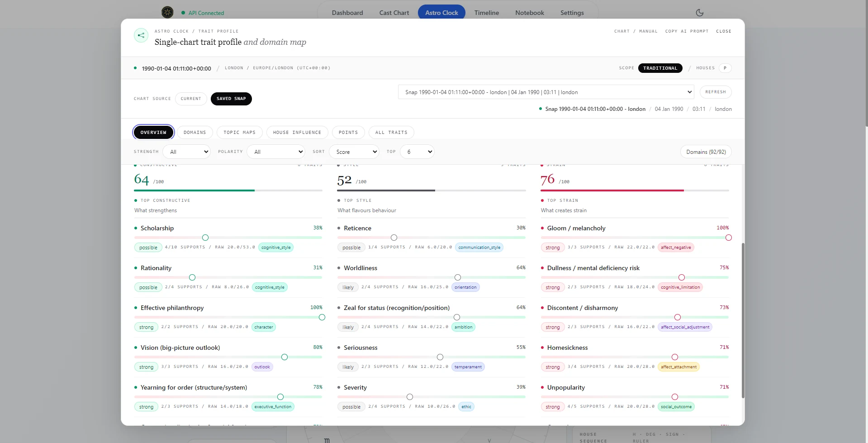This screenshot has width=868, height=443.
Task: Click the Effective philanthropy slider handle
Action: coord(322,317)
